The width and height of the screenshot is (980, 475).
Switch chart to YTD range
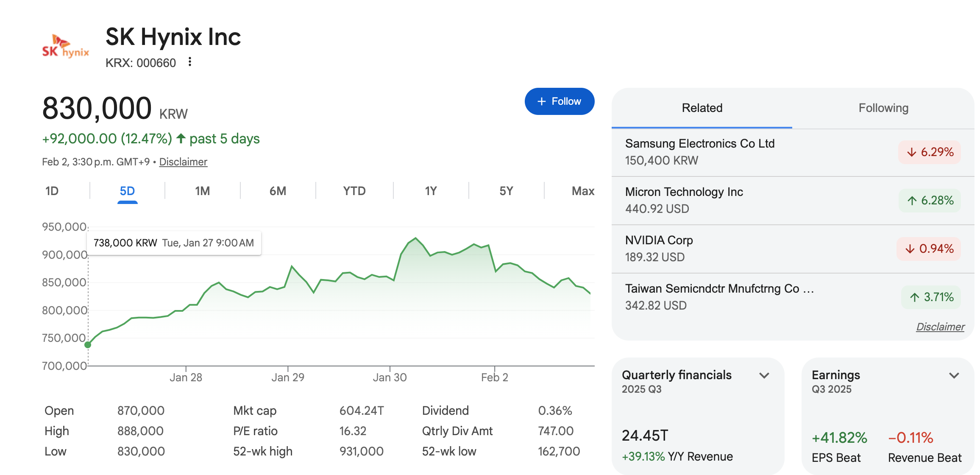[354, 191]
